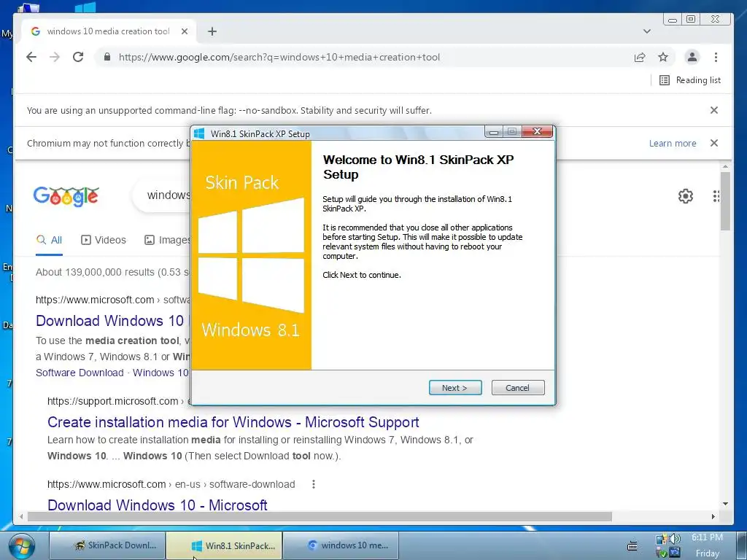Close the windows 10 media creation tool tab

tap(185, 31)
